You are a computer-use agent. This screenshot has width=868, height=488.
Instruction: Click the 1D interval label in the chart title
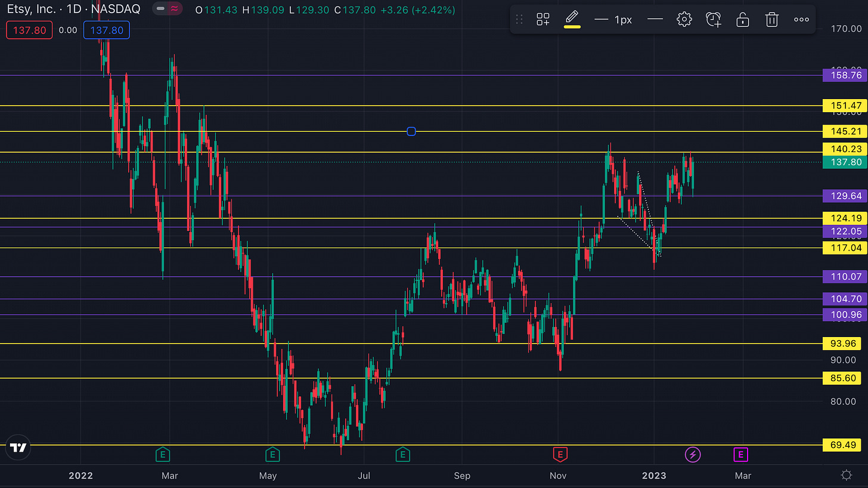point(74,10)
